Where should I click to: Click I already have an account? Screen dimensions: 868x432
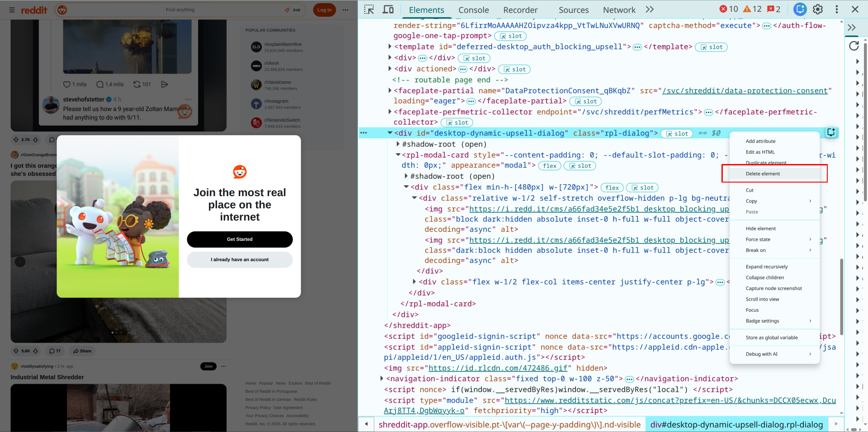coord(240,260)
